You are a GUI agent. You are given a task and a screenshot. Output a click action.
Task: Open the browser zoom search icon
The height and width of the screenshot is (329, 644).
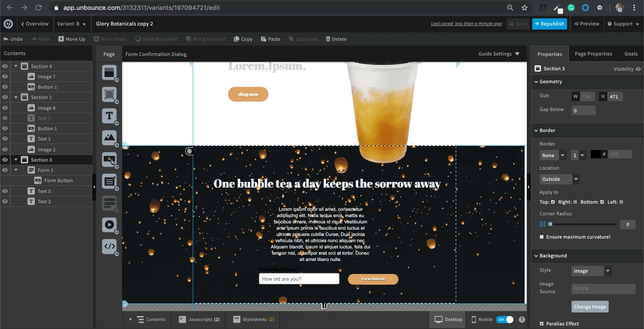(510, 8)
